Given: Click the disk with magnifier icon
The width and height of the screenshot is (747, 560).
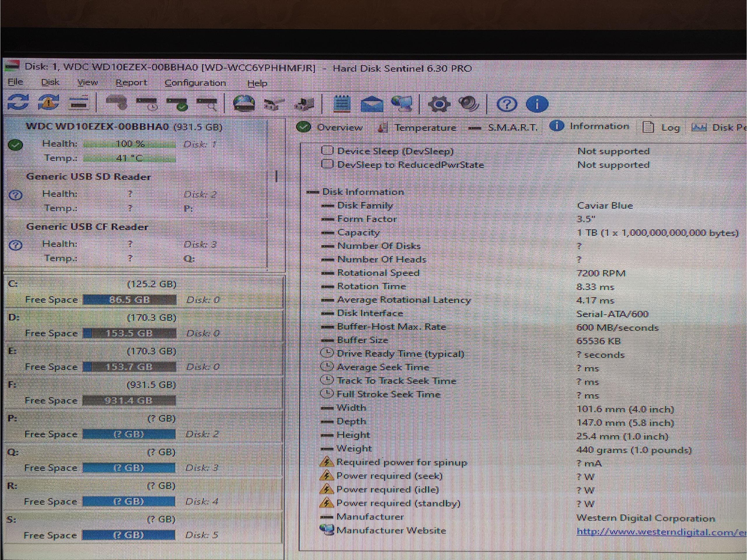Looking at the screenshot, I should [207, 103].
